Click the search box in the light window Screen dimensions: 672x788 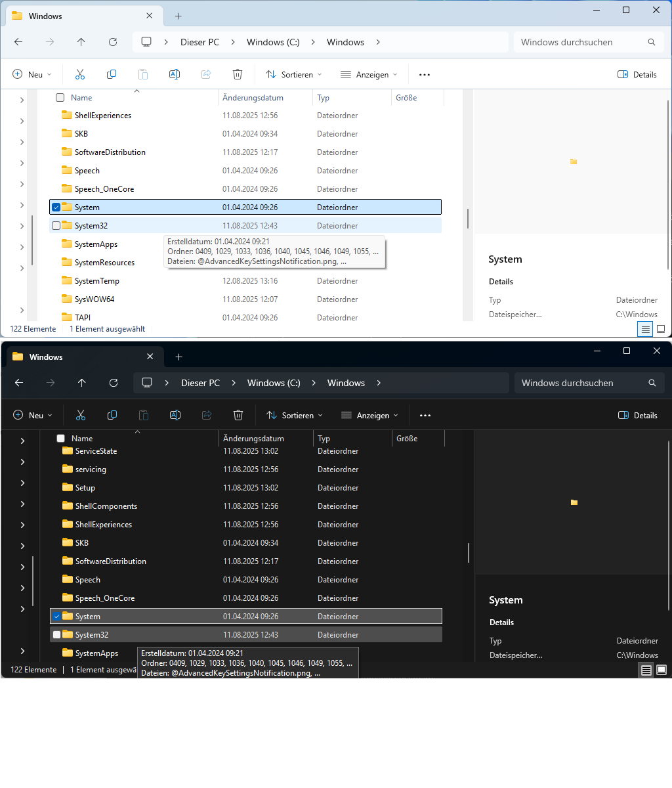(588, 42)
